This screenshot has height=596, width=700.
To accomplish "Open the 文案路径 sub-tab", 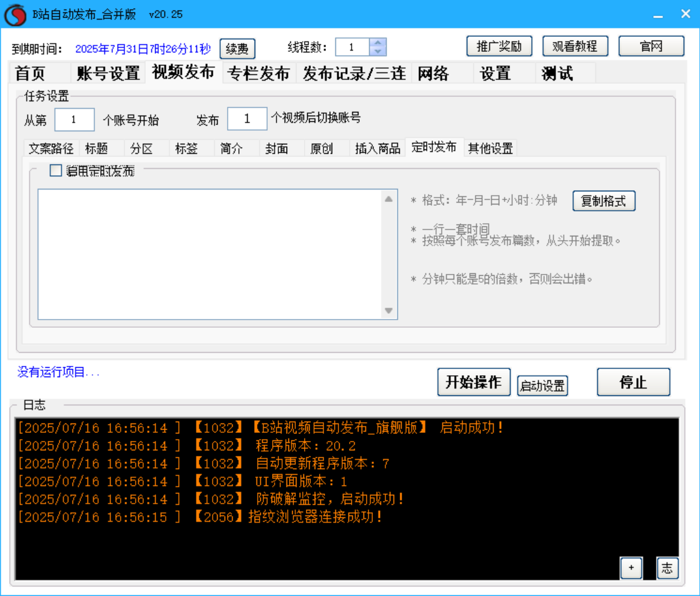I will pos(51,148).
